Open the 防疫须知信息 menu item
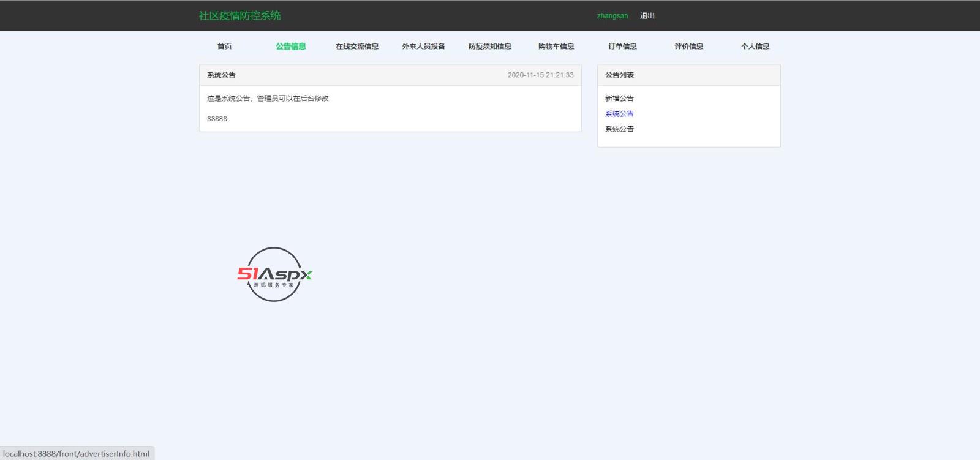 click(x=489, y=47)
